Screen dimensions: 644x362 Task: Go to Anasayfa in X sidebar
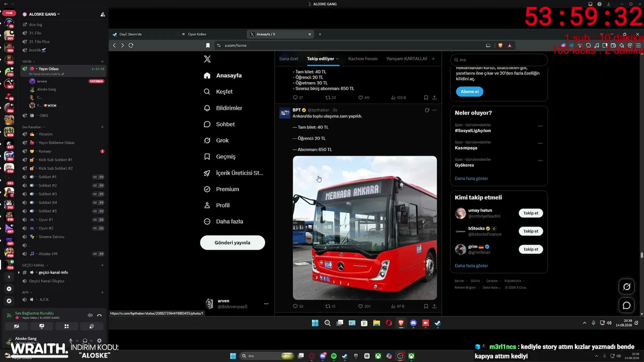click(223, 75)
